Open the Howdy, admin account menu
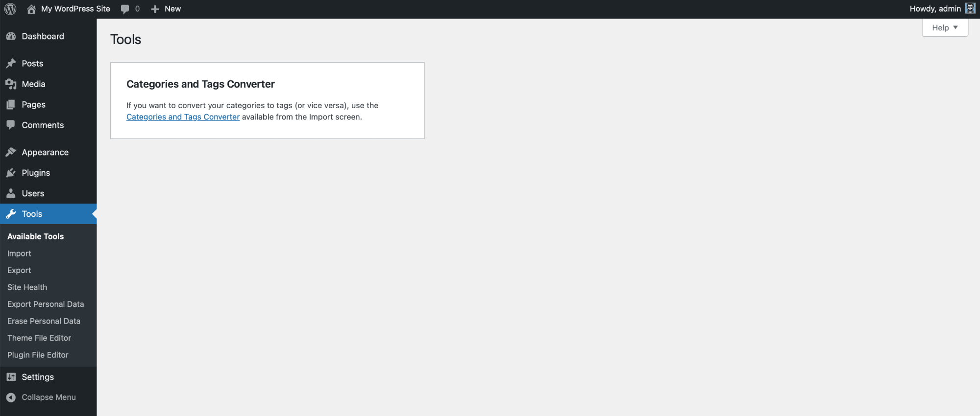980x416 pixels. tap(935, 9)
